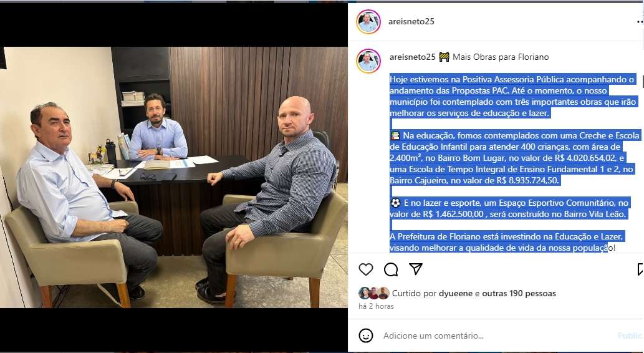Open comments via the speech bubble icon
Screen dimensions: 644x353
pyautogui.click(x=391, y=269)
